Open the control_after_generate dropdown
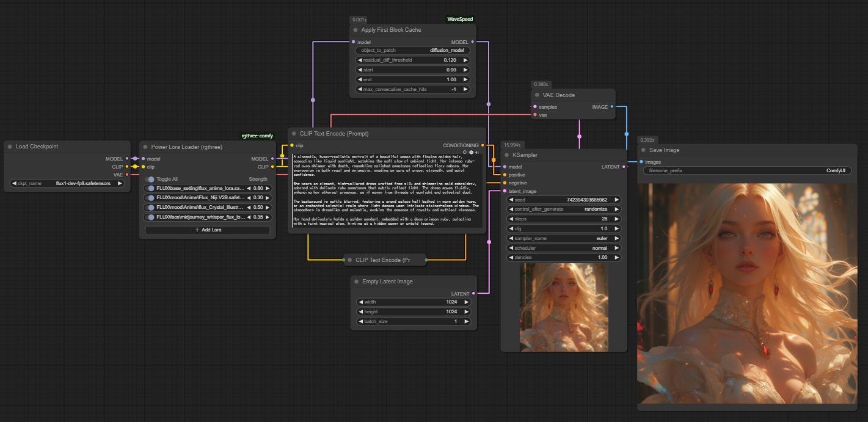Screen dimensions: 868x422 click(564, 209)
